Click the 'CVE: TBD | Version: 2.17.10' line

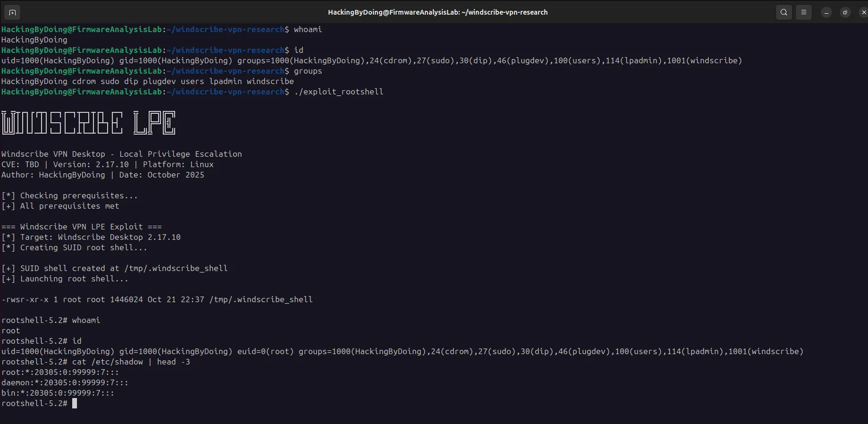[x=108, y=164]
